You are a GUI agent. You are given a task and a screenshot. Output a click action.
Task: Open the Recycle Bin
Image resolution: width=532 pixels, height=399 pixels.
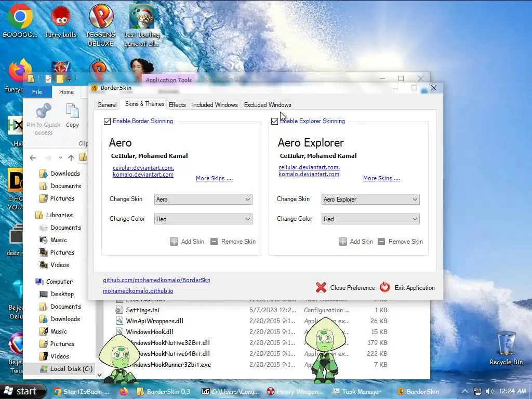506,349
